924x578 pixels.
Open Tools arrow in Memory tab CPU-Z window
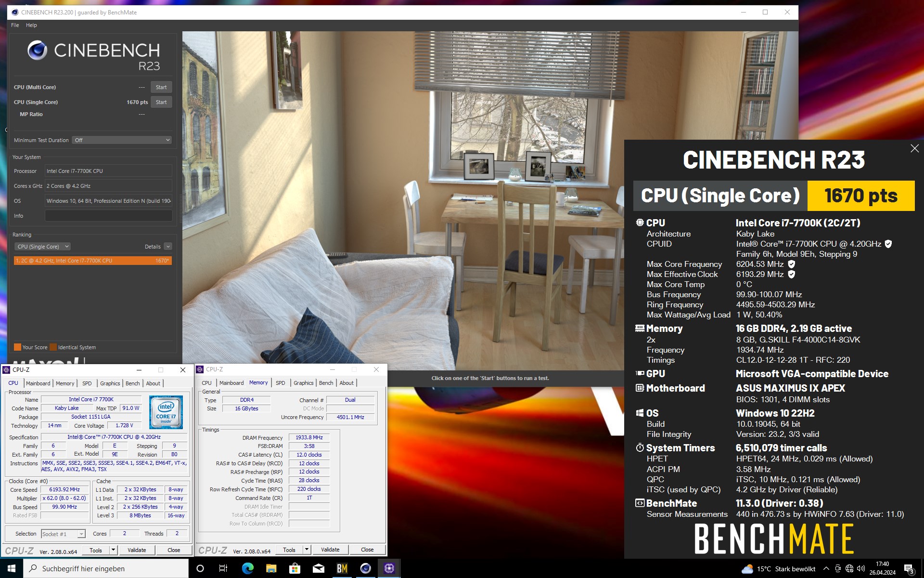tap(307, 550)
